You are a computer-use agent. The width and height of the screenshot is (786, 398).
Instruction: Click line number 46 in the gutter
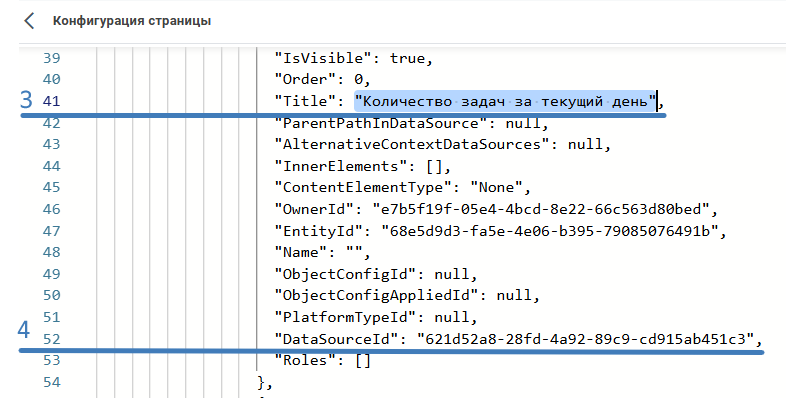pos(52,209)
